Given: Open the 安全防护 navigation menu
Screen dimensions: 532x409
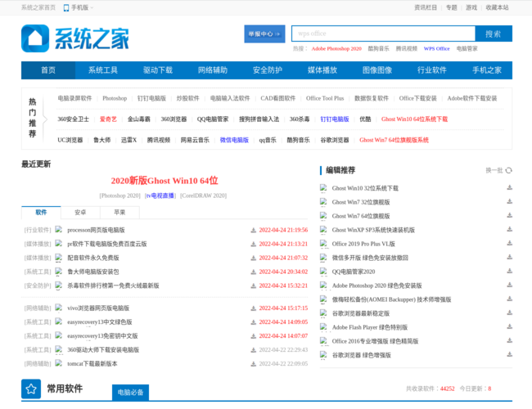Looking at the screenshot, I should pos(268,70).
